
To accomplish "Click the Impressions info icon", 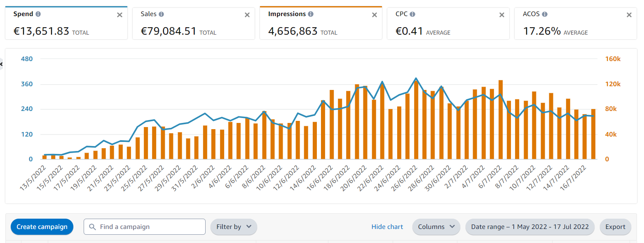I will [311, 14].
